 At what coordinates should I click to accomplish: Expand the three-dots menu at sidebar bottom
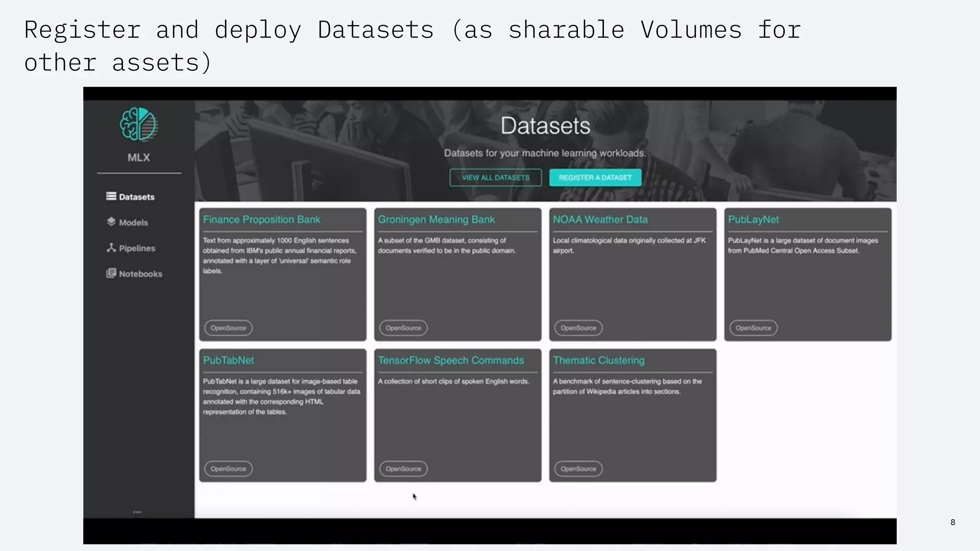click(x=137, y=512)
